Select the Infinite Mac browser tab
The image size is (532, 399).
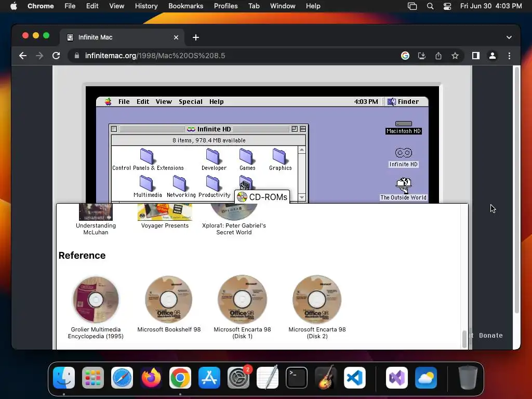pyautogui.click(x=122, y=37)
